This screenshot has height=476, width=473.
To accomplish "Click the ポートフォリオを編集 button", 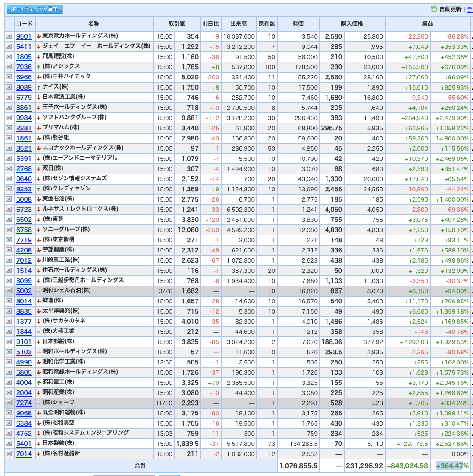I will point(35,9).
